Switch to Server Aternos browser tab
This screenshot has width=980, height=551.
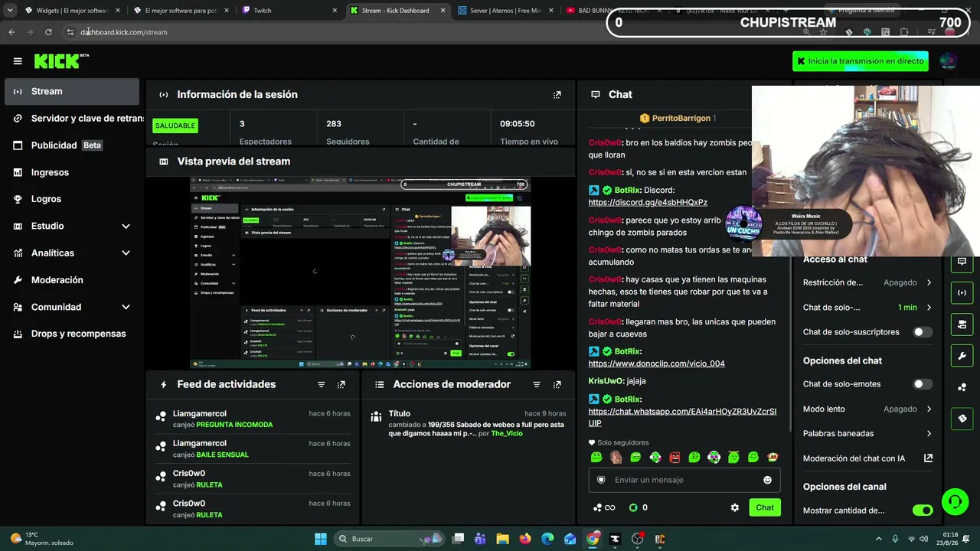(506, 10)
